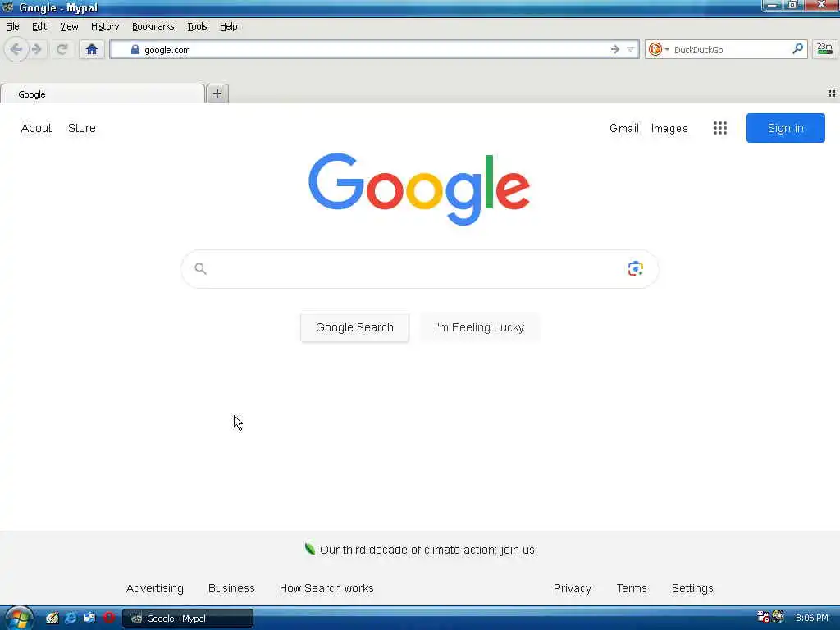Open Gmail link
This screenshot has width=840, height=630.
tap(624, 128)
